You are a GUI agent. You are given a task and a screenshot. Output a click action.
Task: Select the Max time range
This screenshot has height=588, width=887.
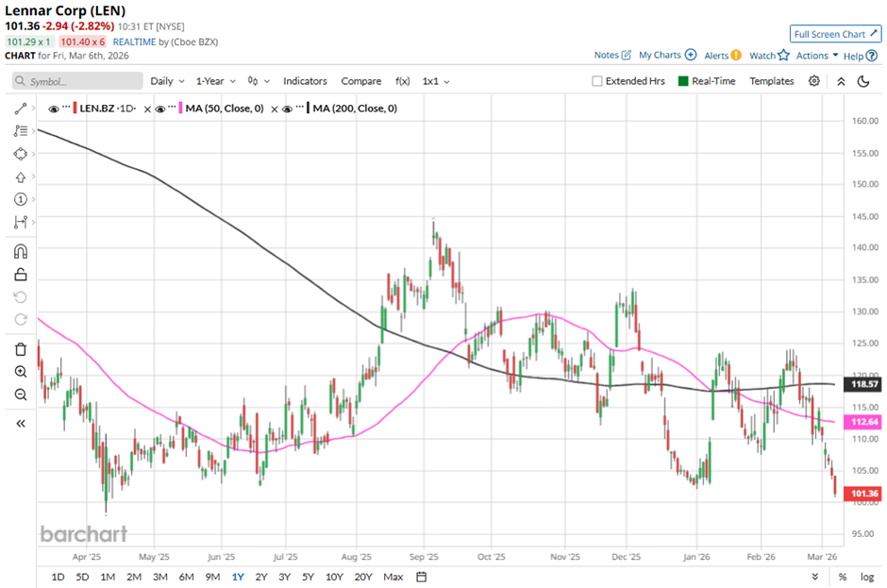pyautogui.click(x=393, y=577)
